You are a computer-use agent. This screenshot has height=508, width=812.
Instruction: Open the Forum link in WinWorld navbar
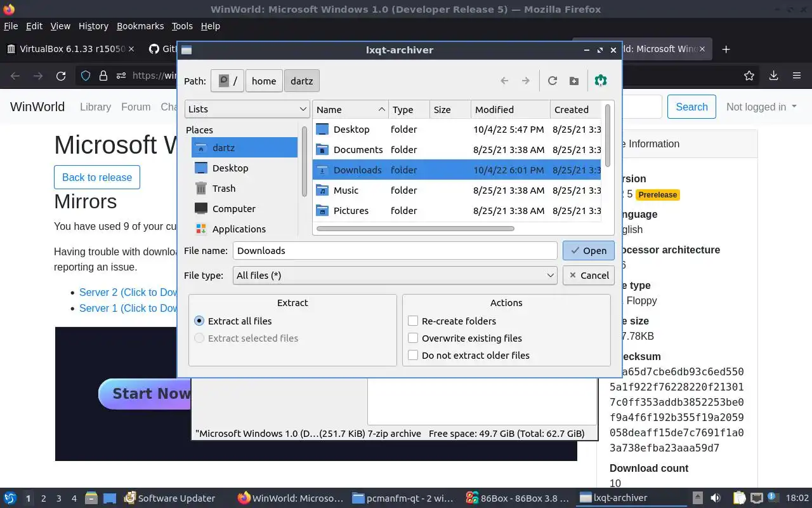click(136, 107)
